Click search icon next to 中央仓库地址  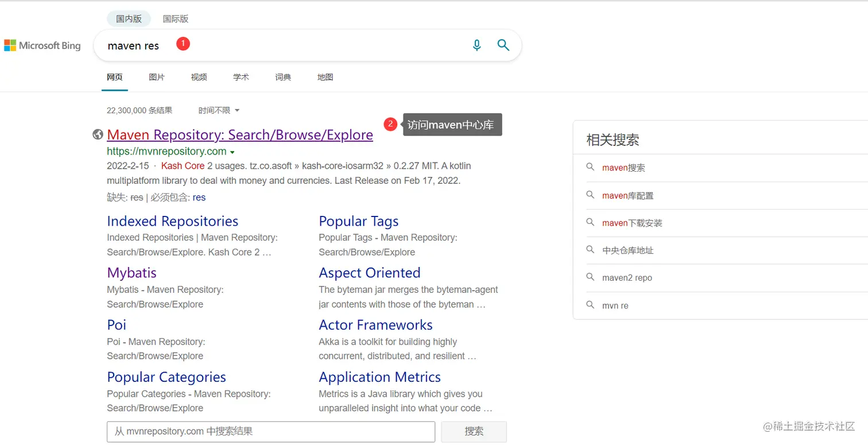pos(590,250)
